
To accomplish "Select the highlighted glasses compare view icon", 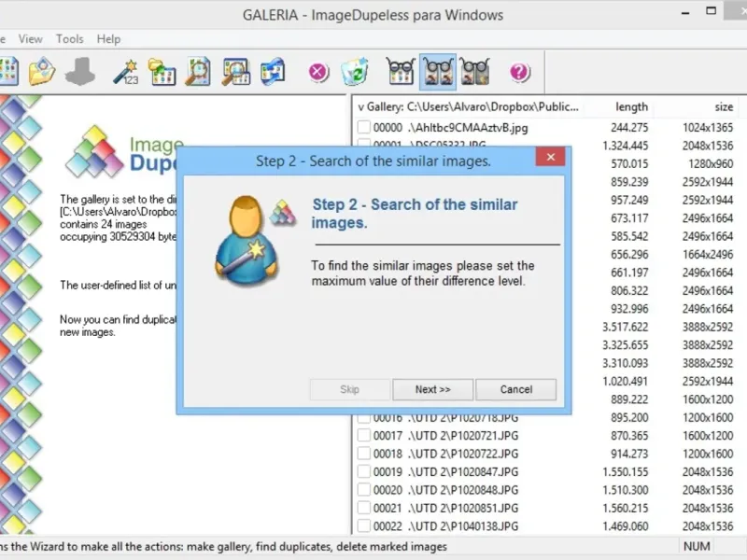I will coord(438,72).
